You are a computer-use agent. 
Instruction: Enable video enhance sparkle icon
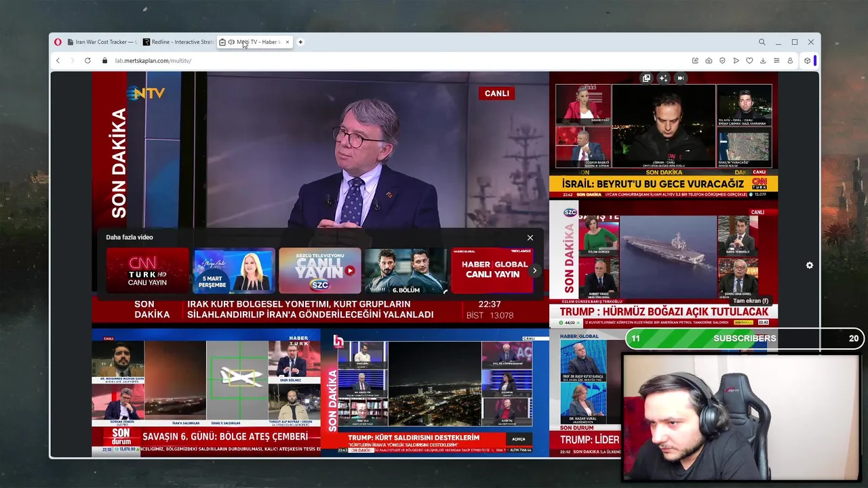(663, 78)
